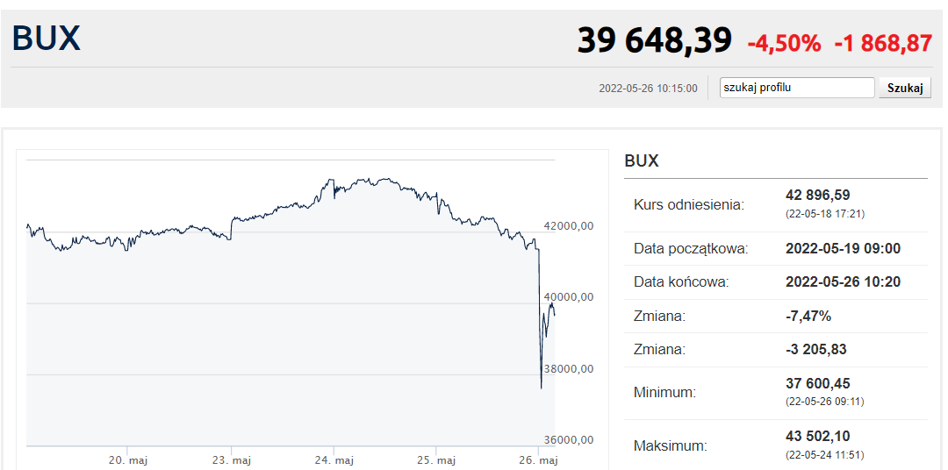Click the 42000,00 price axis label
This screenshot has width=948, height=470.
coord(568,226)
